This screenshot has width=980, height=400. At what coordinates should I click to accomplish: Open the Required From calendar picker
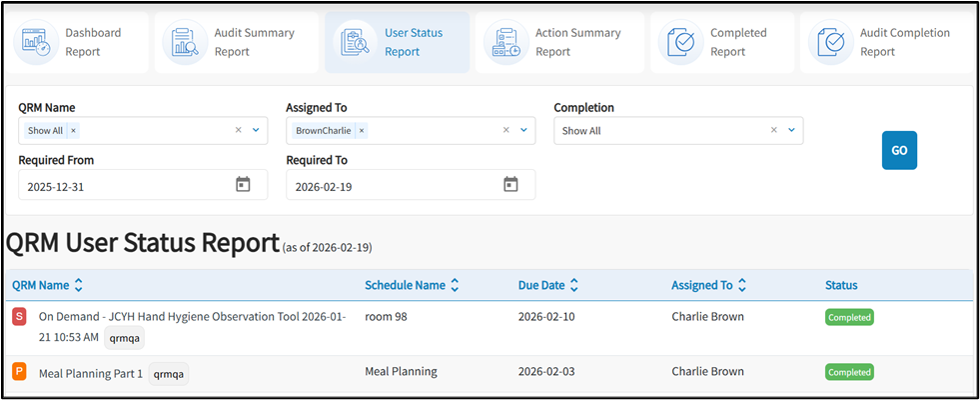pyautogui.click(x=243, y=184)
